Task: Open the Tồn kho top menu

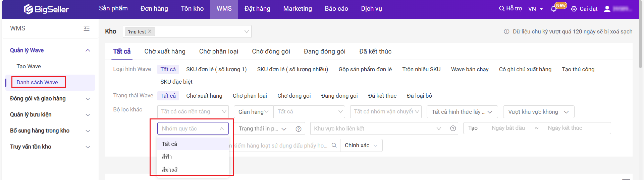Action: (192, 9)
